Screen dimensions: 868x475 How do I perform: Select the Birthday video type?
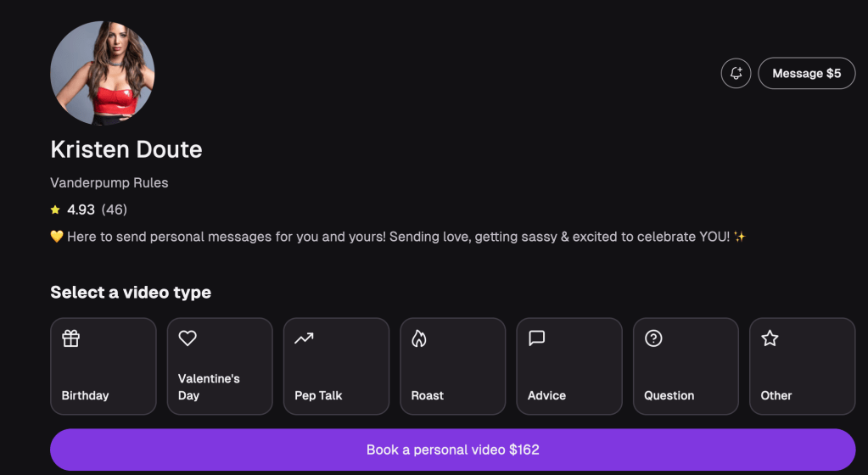click(104, 366)
